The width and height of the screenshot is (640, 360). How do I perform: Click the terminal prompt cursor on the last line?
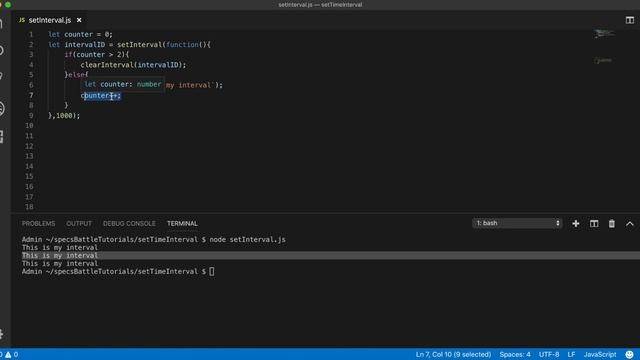click(x=212, y=271)
